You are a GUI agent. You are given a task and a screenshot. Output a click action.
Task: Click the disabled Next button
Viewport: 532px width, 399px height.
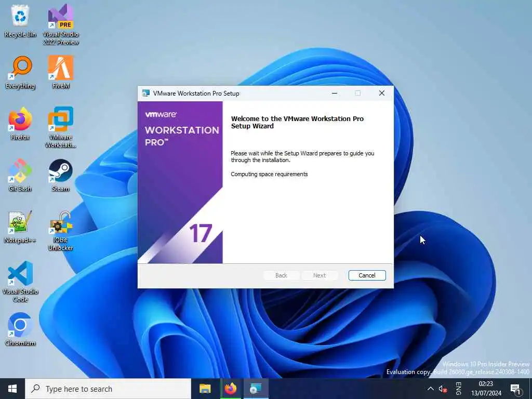pos(320,275)
